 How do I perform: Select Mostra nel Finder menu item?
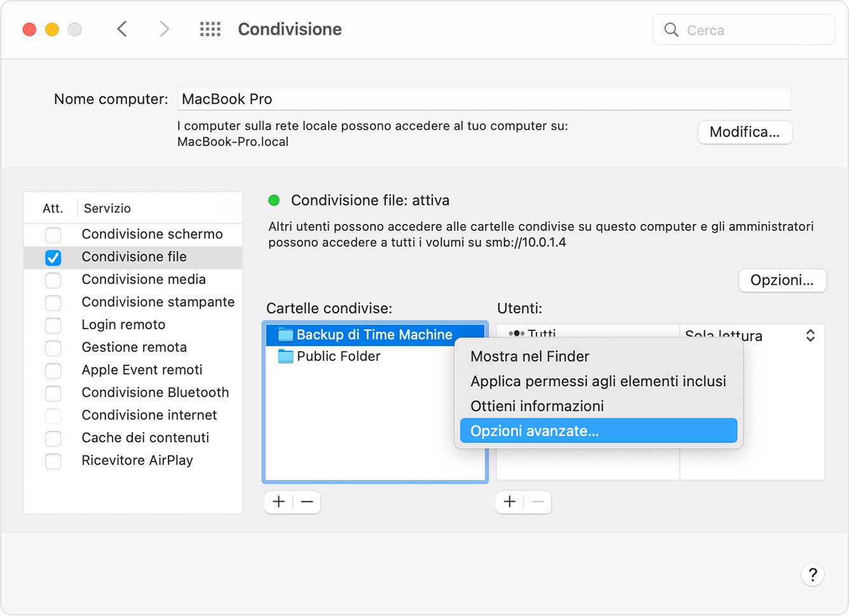[530, 356]
